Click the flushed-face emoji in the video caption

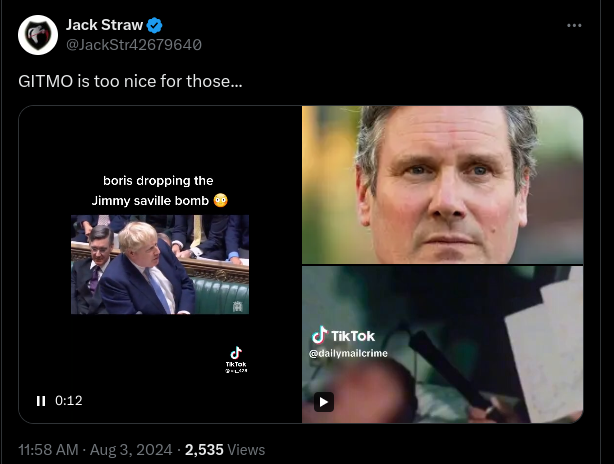point(221,200)
